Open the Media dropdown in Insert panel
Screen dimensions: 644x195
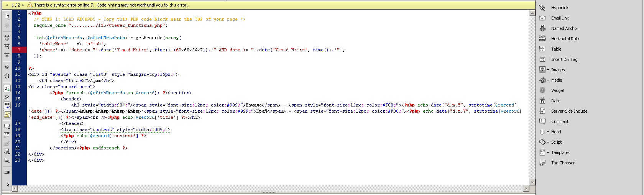pyautogui.click(x=548, y=80)
